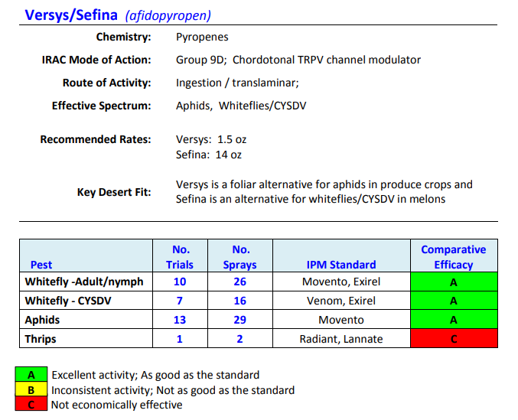The height and width of the screenshot is (420, 518).
Task: Click the 'No. Sprays' column header
Action: coord(239,257)
